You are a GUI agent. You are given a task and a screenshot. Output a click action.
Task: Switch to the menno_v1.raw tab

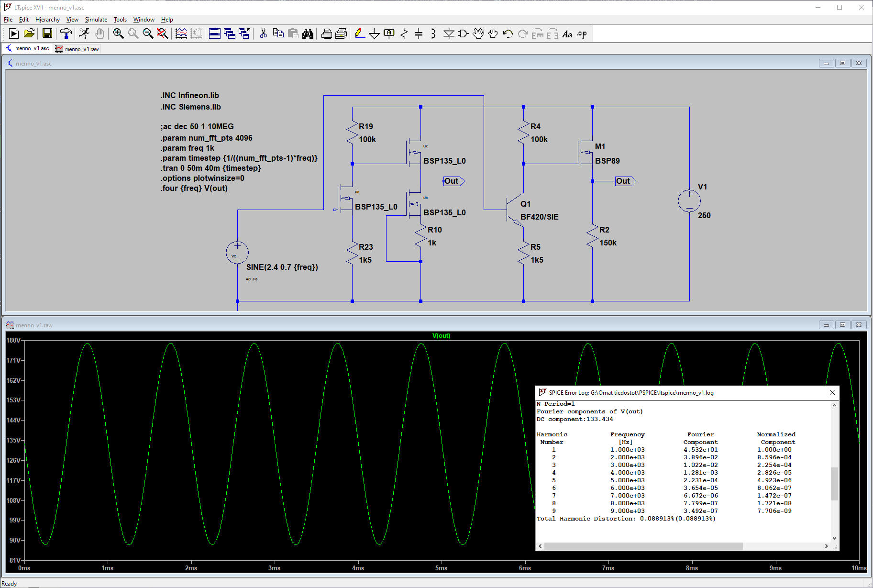pos(77,49)
